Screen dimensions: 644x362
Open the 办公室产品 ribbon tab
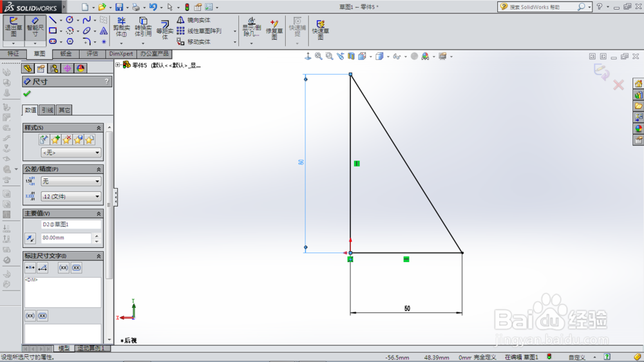[x=154, y=54]
